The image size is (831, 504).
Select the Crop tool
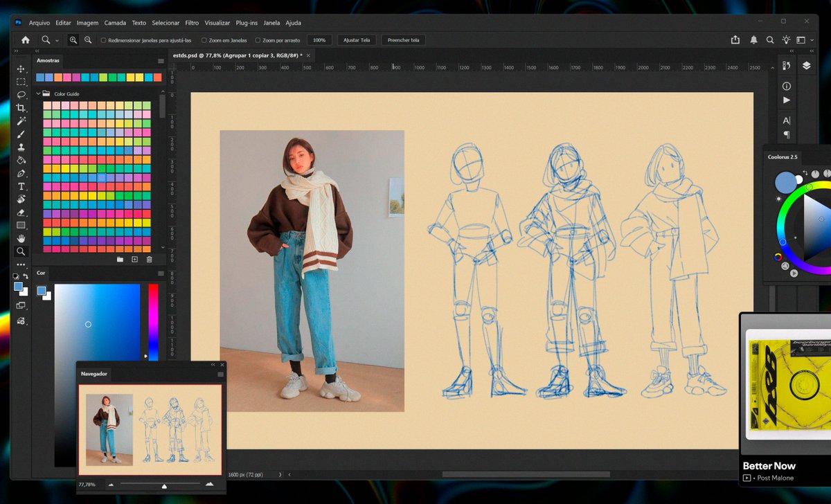[x=21, y=108]
